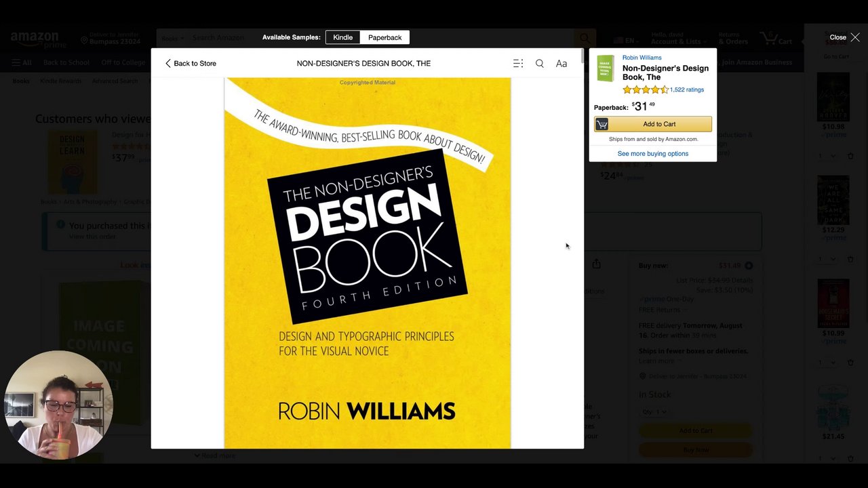Click the webcam video overlay
Screen dimensions: 868x488
point(58,405)
